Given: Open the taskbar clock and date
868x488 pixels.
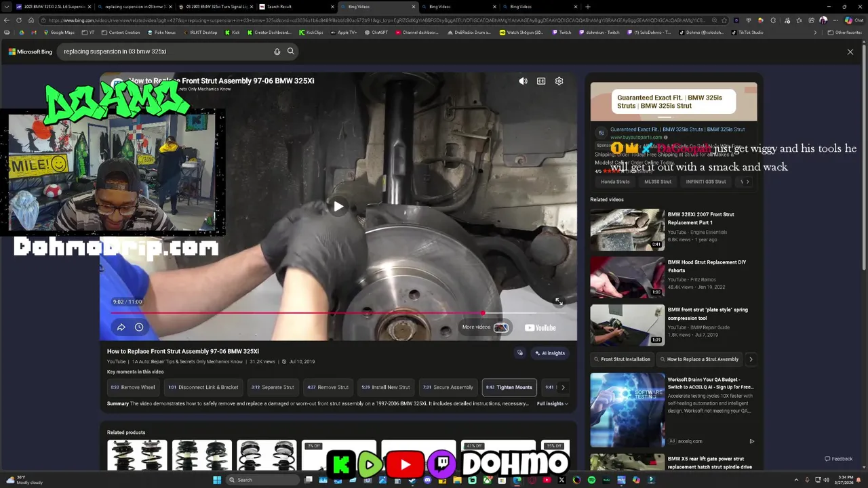Looking at the screenshot, I should coord(844,480).
